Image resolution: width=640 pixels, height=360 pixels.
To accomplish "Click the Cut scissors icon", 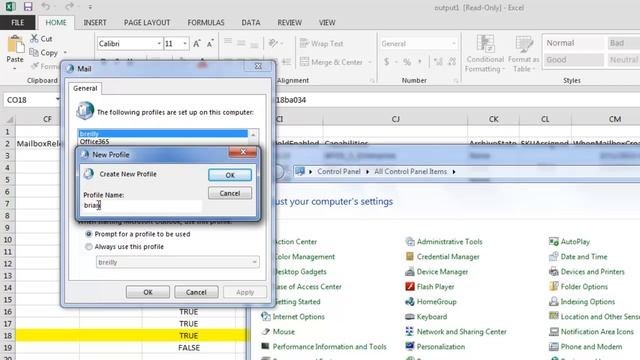I will [x=34, y=38].
